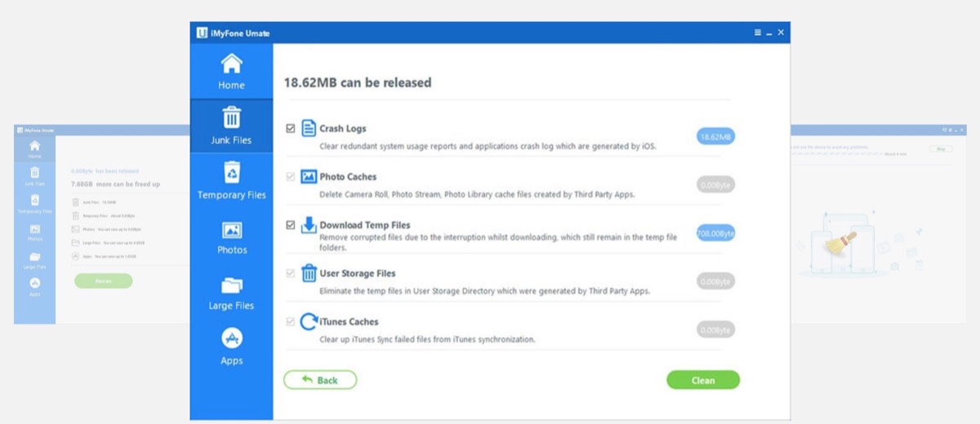Image resolution: width=980 pixels, height=424 pixels.
Task: Click '7.68GB more can be freed up' in left window
Action: [x=116, y=184]
